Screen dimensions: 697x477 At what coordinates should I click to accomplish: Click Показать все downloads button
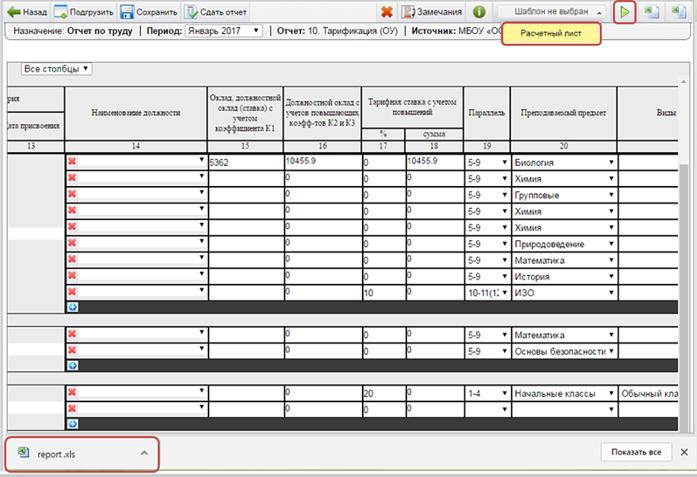pyautogui.click(x=634, y=453)
